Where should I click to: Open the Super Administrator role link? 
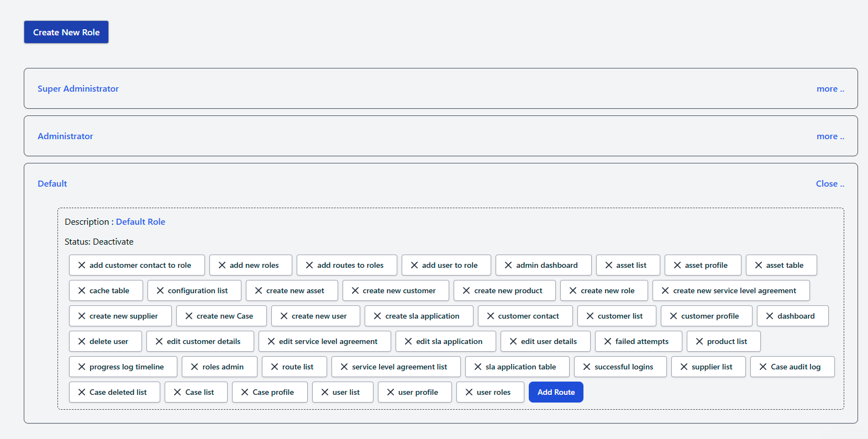[x=78, y=89]
